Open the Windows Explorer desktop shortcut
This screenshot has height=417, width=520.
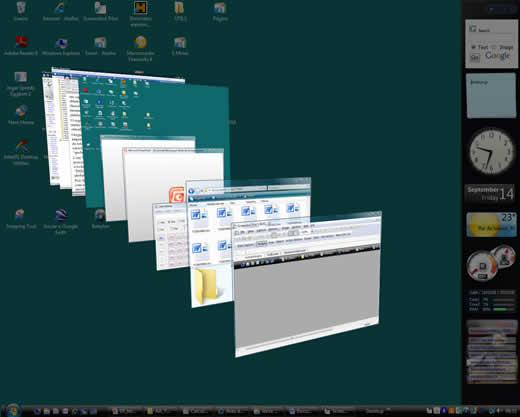(61, 46)
